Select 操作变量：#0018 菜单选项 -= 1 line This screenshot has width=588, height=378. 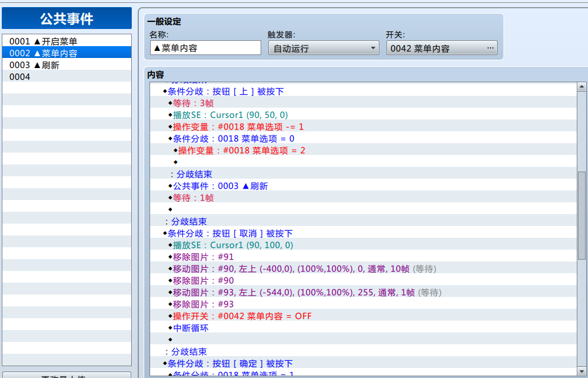[x=363, y=127]
